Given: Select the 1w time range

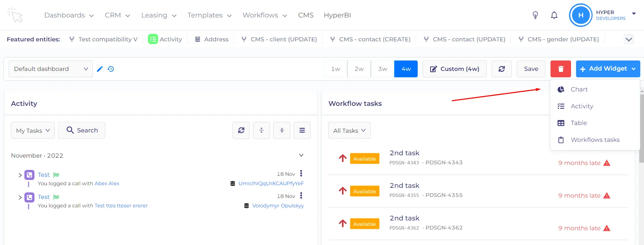Looking at the screenshot, I should click(x=336, y=69).
